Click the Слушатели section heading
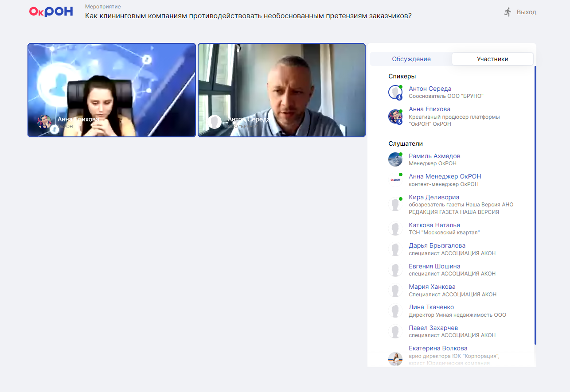The height and width of the screenshot is (392, 570). pyautogui.click(x=406, y=144)
